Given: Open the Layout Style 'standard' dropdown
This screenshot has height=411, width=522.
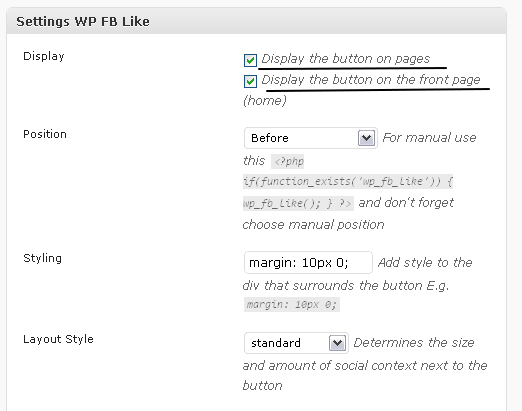Looking at the screenshot, I should pos(296,343).
